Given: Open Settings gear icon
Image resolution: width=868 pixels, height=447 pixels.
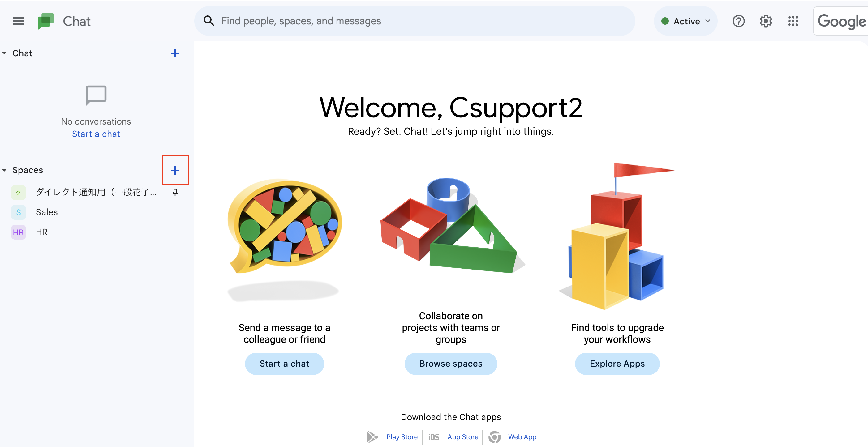Looking at the screenshot, I should (765, 21).
